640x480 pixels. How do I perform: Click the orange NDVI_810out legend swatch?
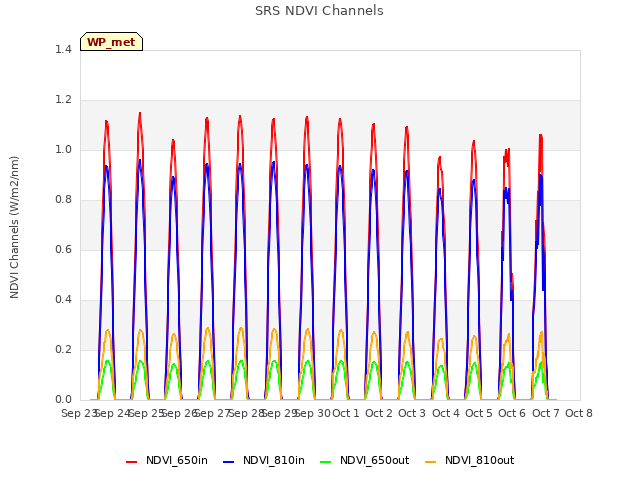pyautogui.click(x=431, y=461)
